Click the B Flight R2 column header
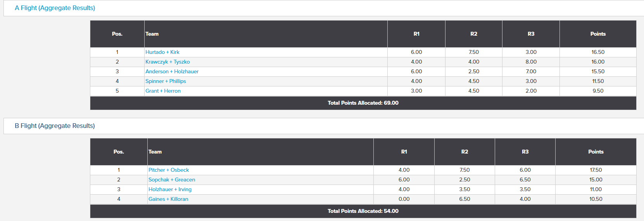This screenshot has width=644, height=221. [x=464, y=152]
